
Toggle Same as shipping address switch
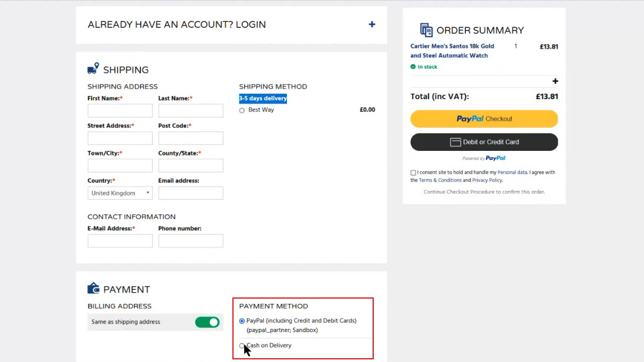point(207,322)
